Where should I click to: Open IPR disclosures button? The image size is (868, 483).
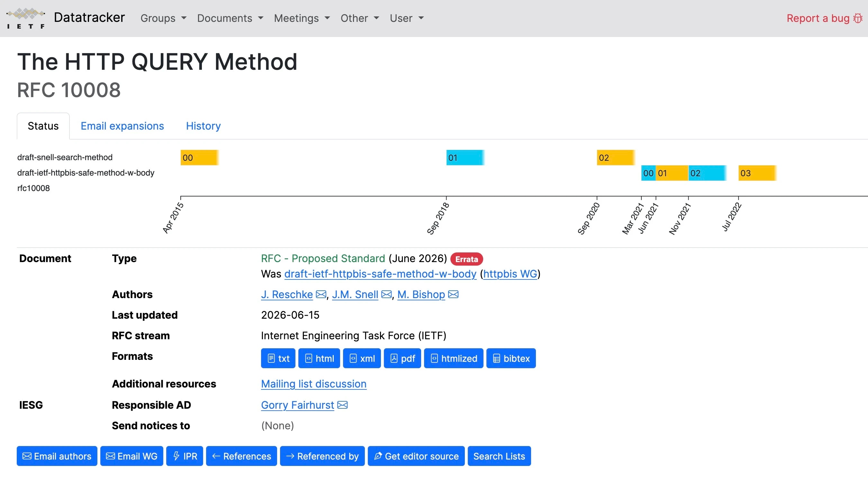pos(185,456)
